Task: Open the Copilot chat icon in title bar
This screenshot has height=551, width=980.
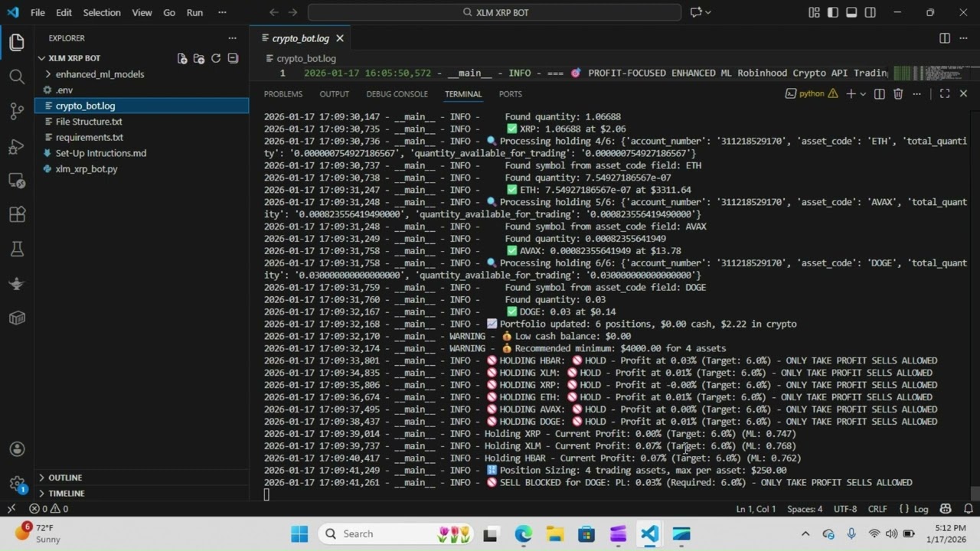Action: [695, 12]
